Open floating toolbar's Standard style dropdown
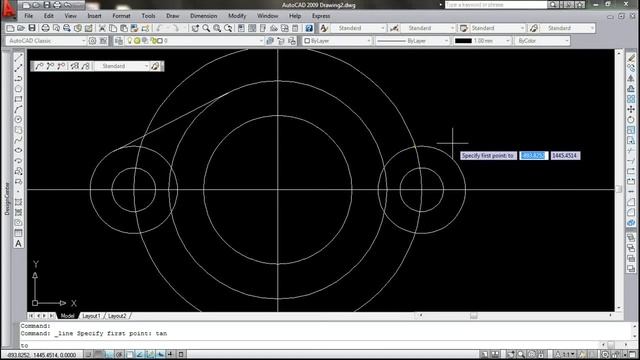This screenshot has width=640, height=360. pos(122,66)
